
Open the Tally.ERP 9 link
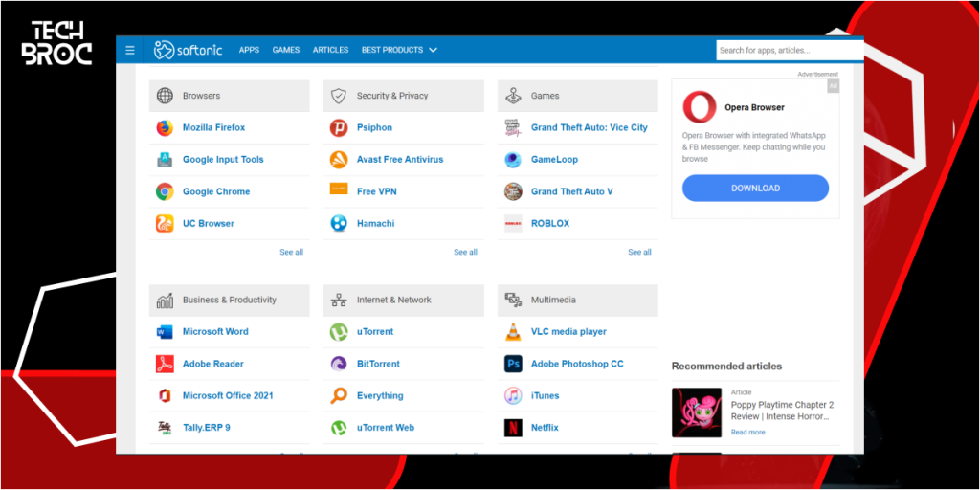point(207,428)
